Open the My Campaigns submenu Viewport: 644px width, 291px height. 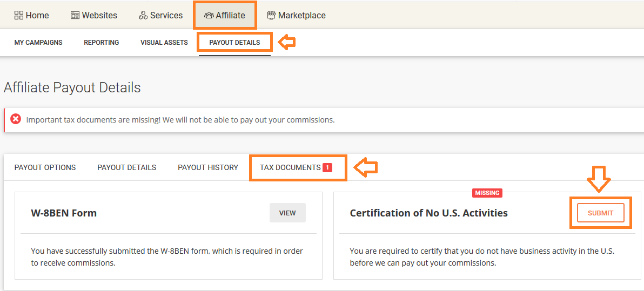[38, 43]
